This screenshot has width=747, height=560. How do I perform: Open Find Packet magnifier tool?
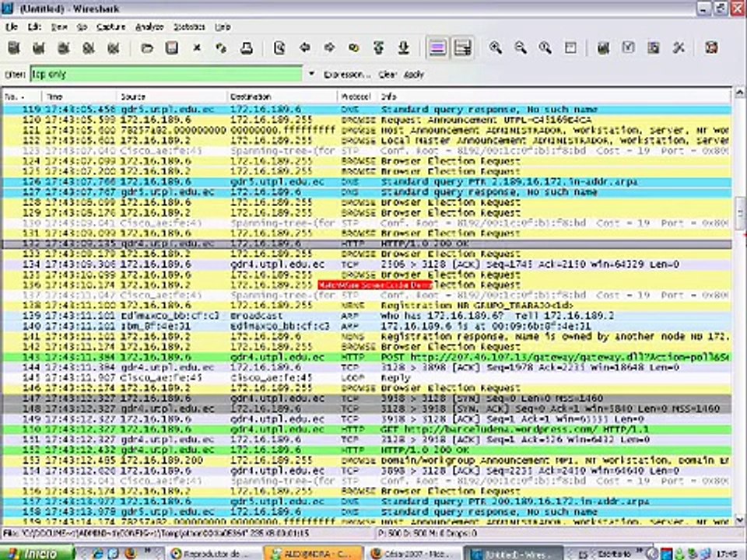point(279,47)
